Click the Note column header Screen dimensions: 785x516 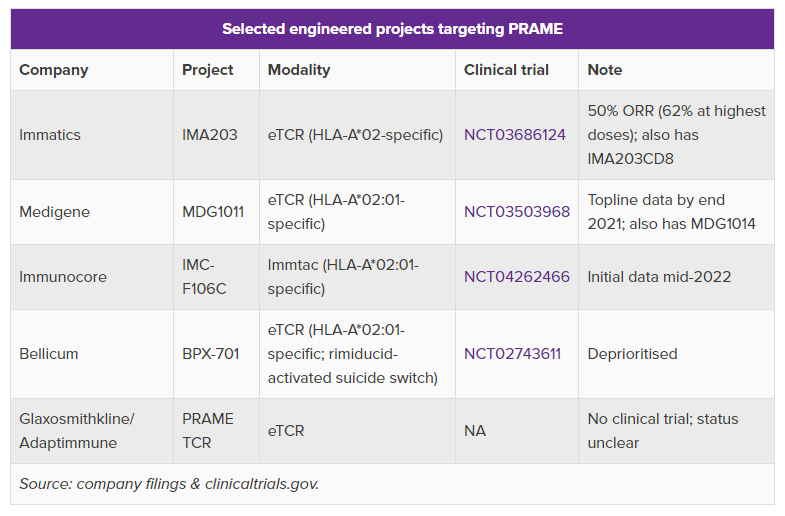(605, 70)
